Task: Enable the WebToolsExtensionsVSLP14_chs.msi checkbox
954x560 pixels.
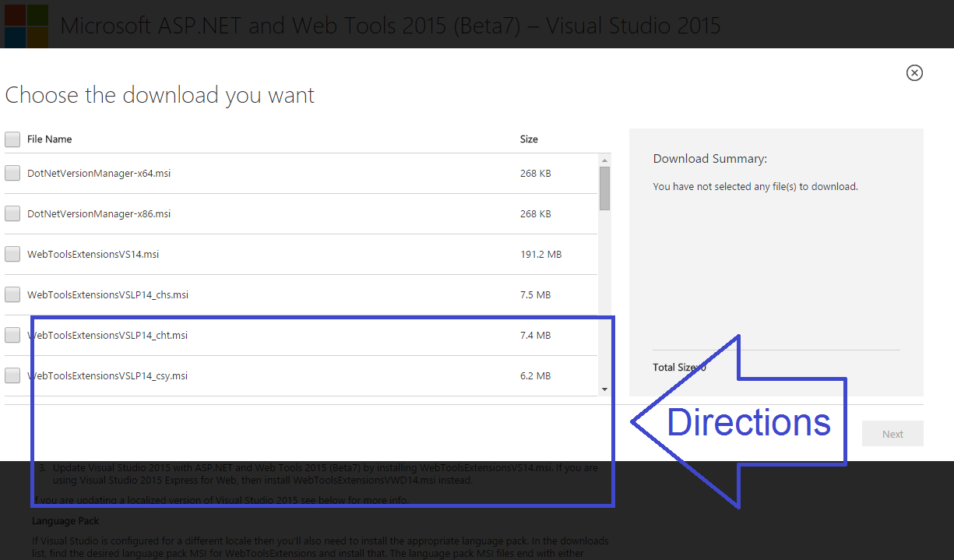Action: click(12, 294)
